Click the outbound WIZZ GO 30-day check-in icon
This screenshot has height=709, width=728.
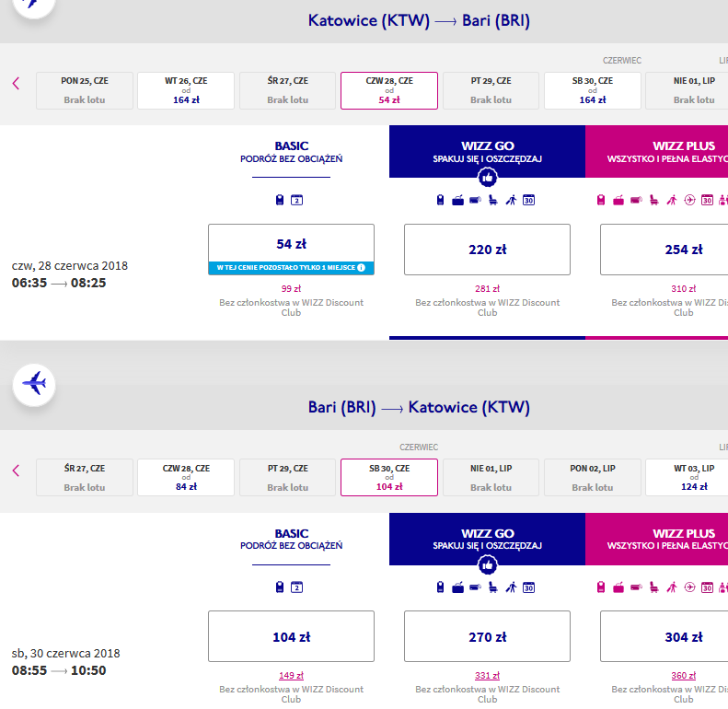pos(528,200)
